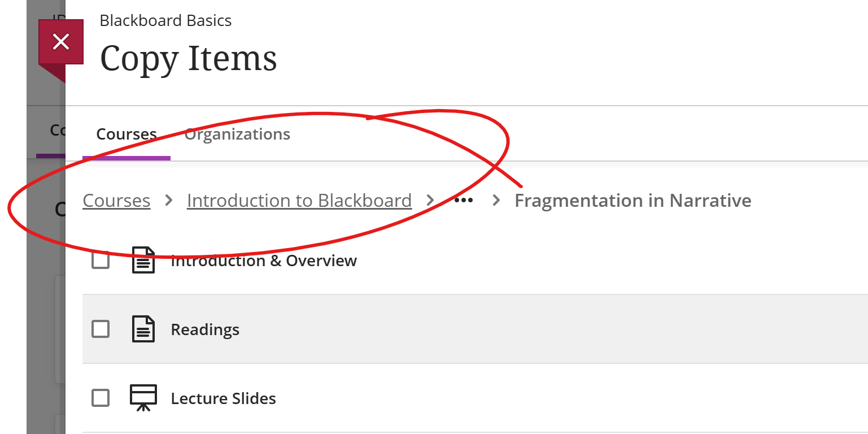Click chevron after Courses breadcrumb
Viewport: 868px width, 434px height.
168,201
